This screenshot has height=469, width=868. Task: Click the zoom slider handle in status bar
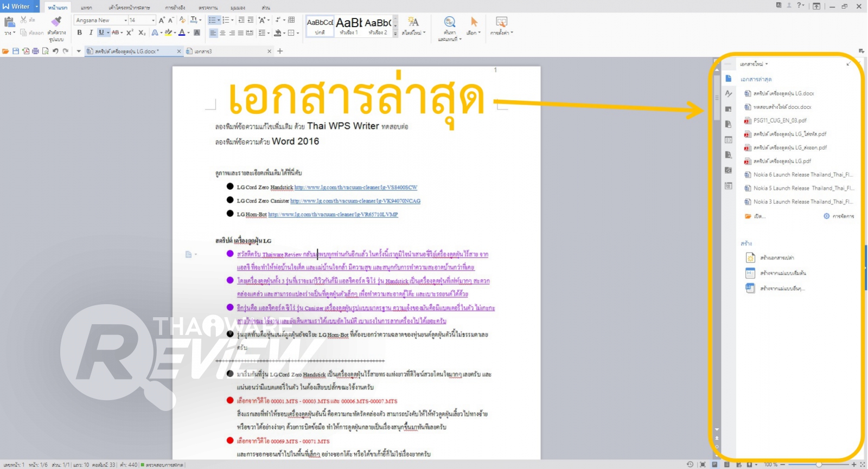[819, 465]
